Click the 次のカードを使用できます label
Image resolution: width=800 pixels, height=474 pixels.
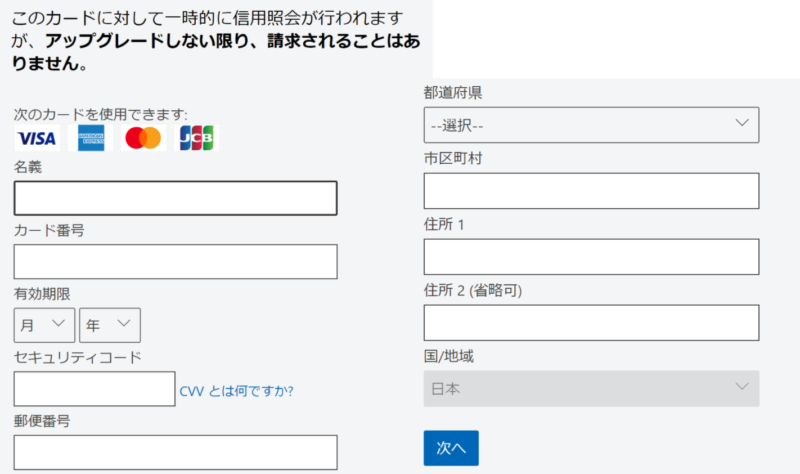[101, 115]
